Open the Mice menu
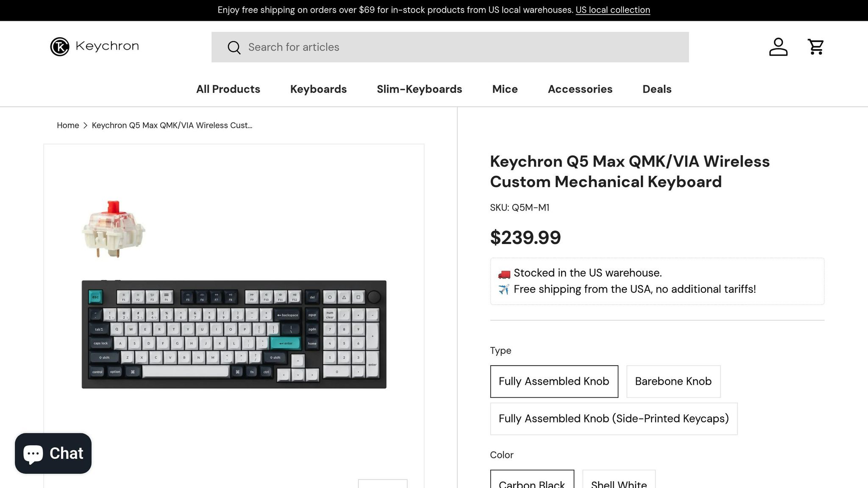Image resolution: width=868 pixels, height=488 pixels. pyautogui.click(x=505, y=89)
